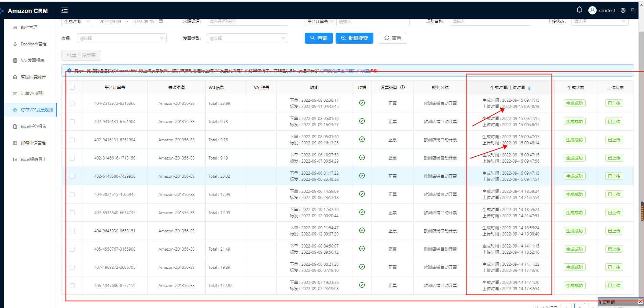Click the green receipt check for order 404-9645930-8653151

362,230
